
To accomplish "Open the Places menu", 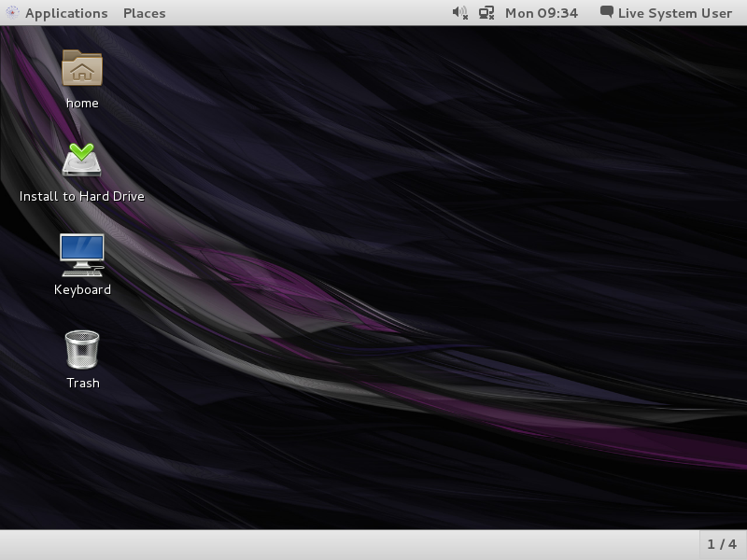I will point(145,13).
